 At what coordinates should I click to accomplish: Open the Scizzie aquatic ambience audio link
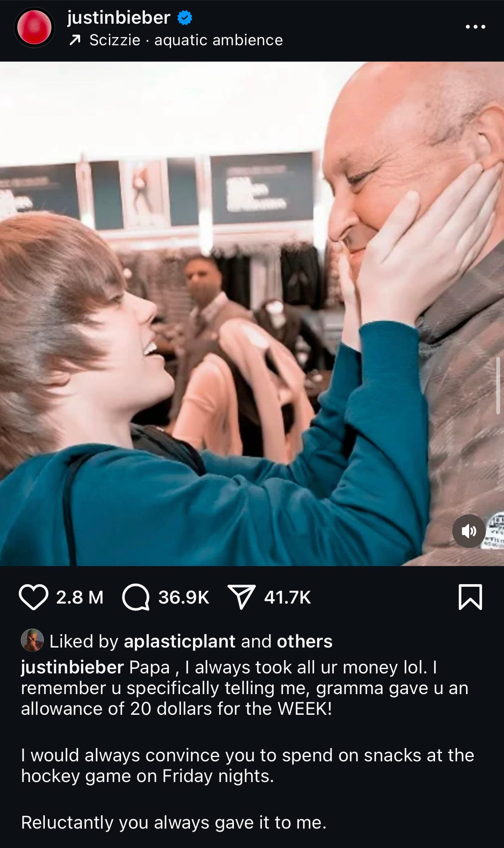click(186, 40)
